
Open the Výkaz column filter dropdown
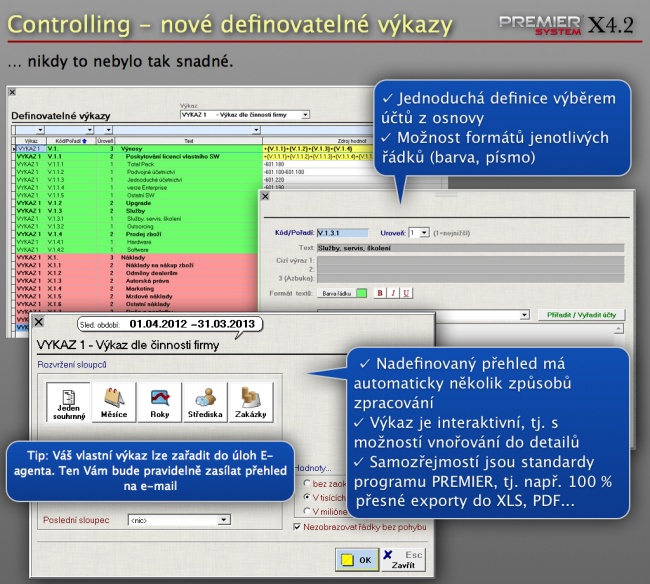click(x=40, y=130)
